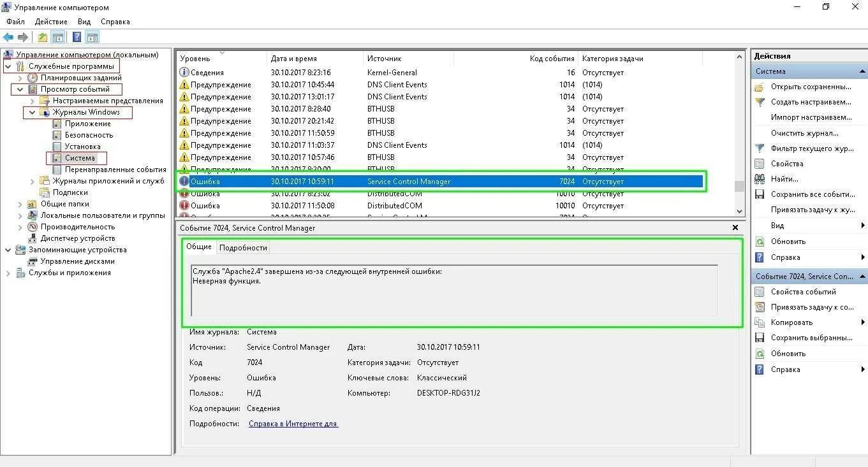Open the Вид menu
The image size is (868, 467).
coord(84,22)
